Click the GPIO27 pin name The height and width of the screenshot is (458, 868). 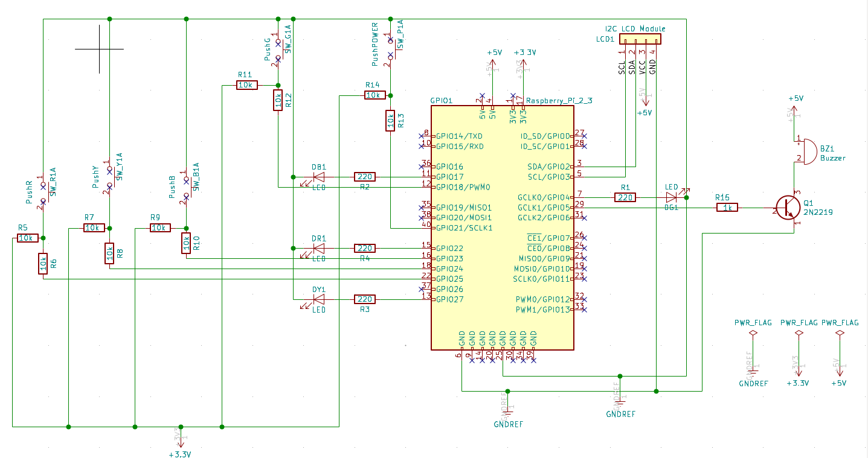tap(449, 299)
